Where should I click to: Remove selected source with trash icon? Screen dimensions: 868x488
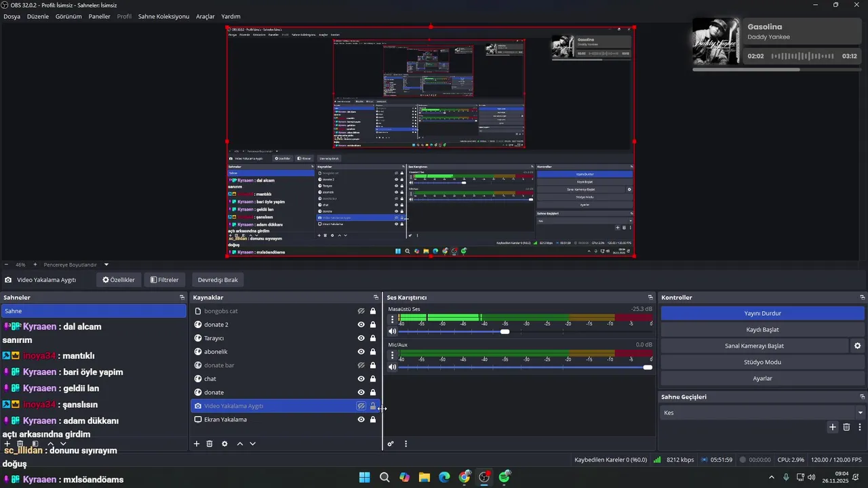pyautogui.click(x=210, y=444)
